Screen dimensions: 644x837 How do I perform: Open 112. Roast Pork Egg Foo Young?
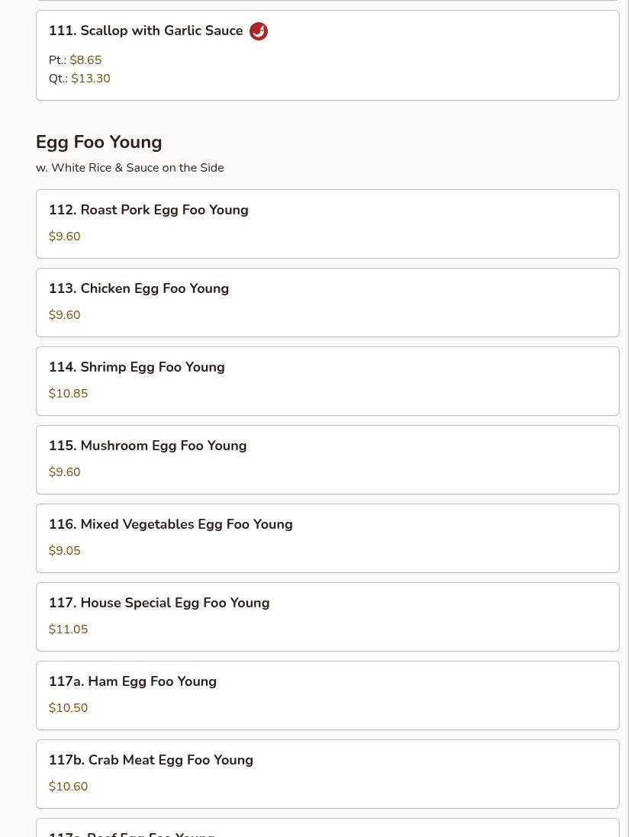click(327, 224)
